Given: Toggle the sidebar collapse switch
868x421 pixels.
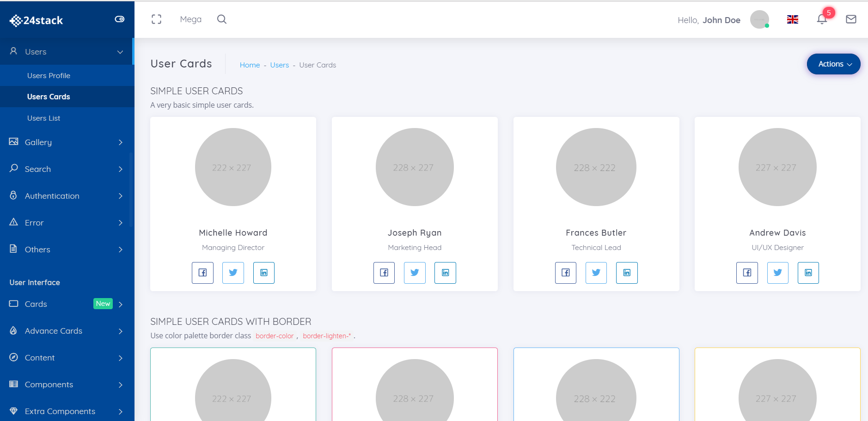Looking at the screenshot, I should [119, 19].
